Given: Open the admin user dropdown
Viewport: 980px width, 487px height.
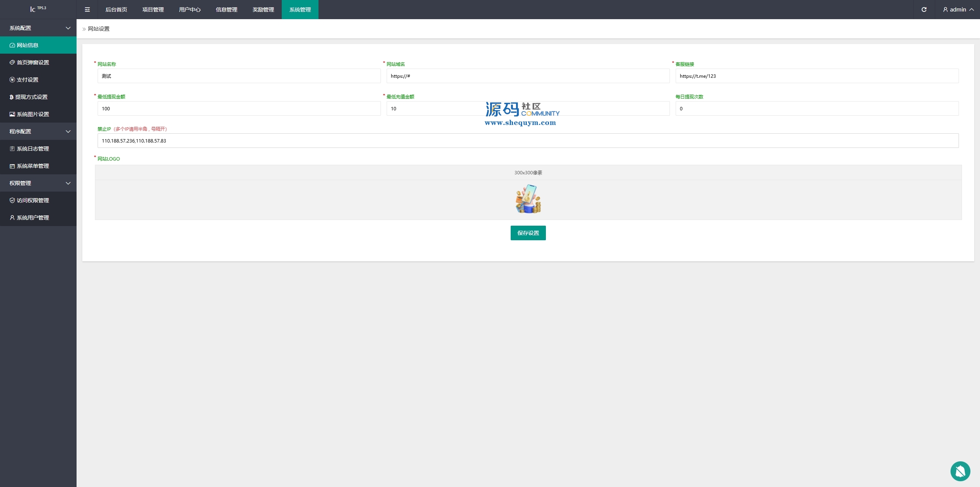Looking at the screenshot, I should pyautogui.click(x=958, y=10).
